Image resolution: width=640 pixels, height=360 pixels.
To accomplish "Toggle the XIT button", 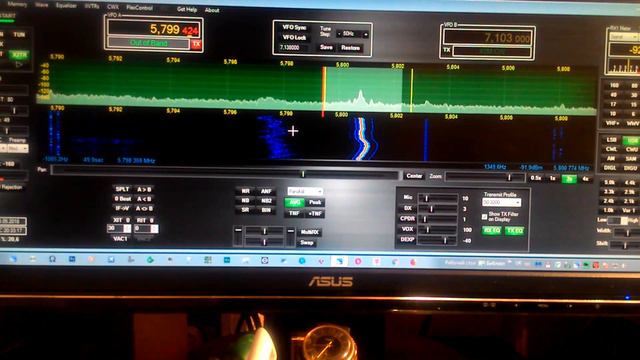I will click(121, 220).
